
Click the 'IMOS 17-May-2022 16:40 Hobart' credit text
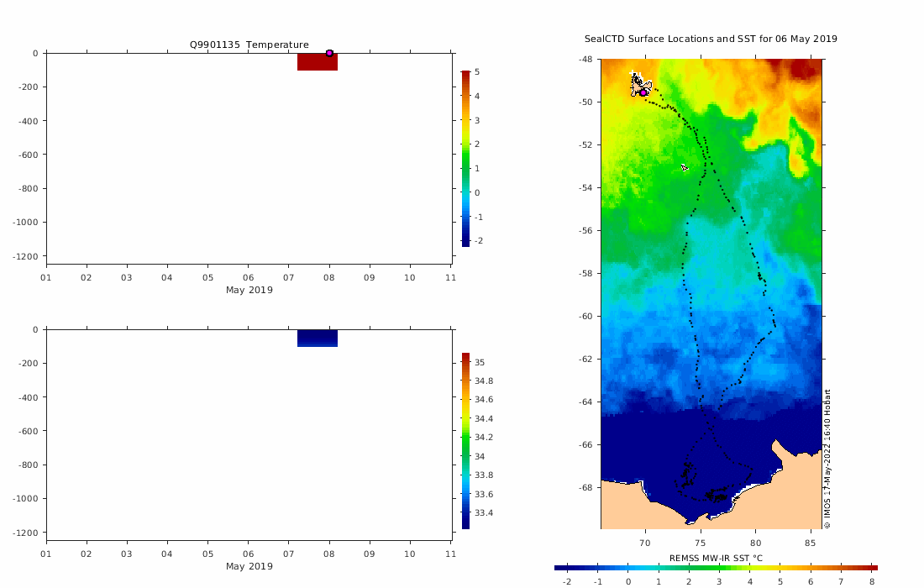(827, 459)
